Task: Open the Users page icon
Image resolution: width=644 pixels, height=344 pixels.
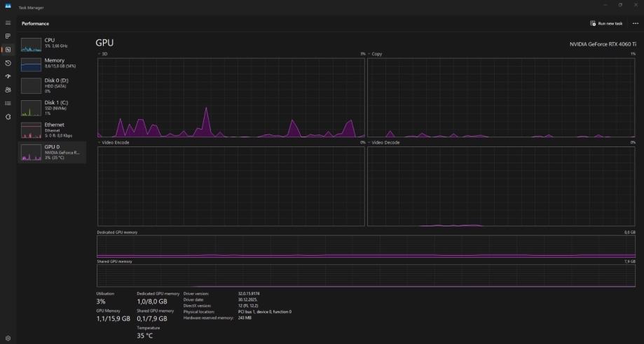Action: (8, 90)
